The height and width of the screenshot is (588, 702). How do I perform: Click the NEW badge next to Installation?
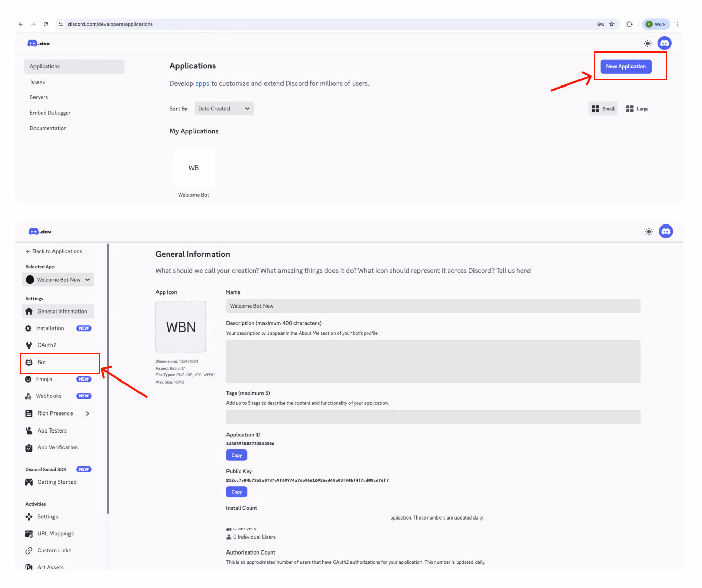84,328
